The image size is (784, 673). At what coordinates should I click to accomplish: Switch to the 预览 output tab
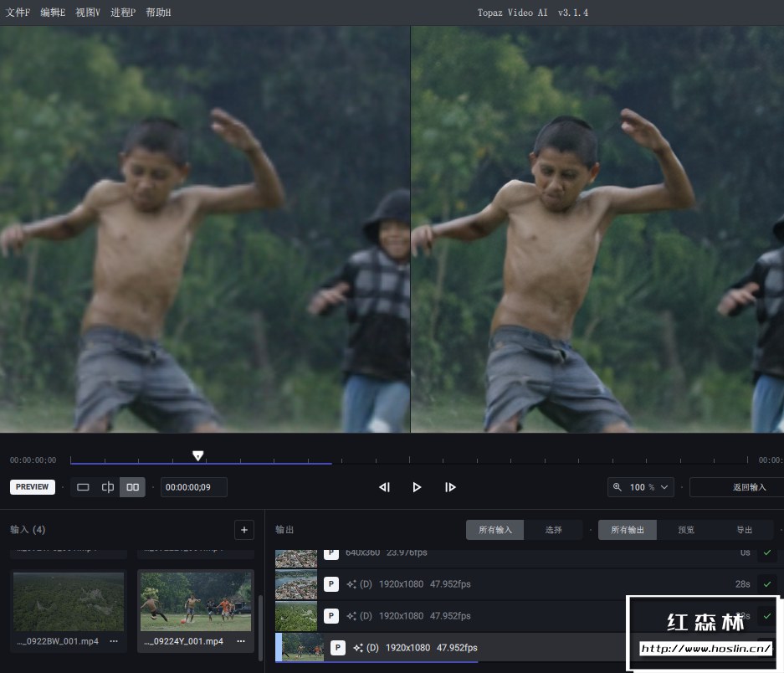point(686,530)
